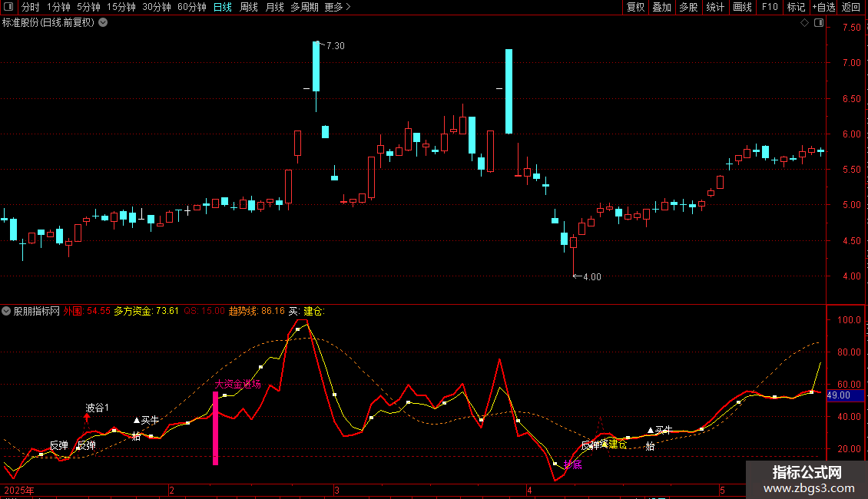Click the 建仓: label in indicator header
868x499 pixels.
314,311
